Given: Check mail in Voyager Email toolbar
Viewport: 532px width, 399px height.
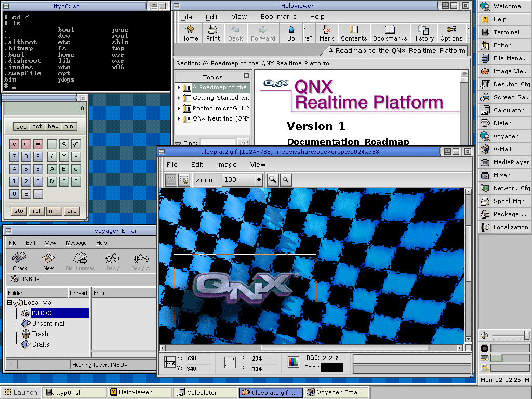Looking at the screenshot, I should pyautogui.click(x=20, y=261).
